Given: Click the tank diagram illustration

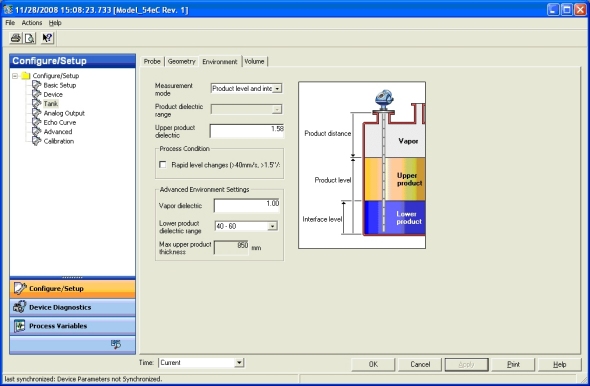Looking at the screenshot, I should (x=362, y=165).
